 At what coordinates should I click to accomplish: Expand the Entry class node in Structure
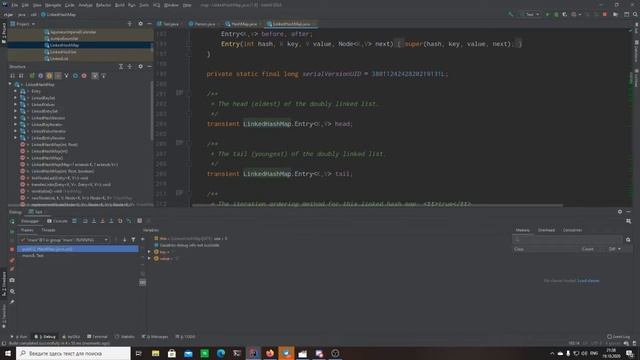[16, 91]
